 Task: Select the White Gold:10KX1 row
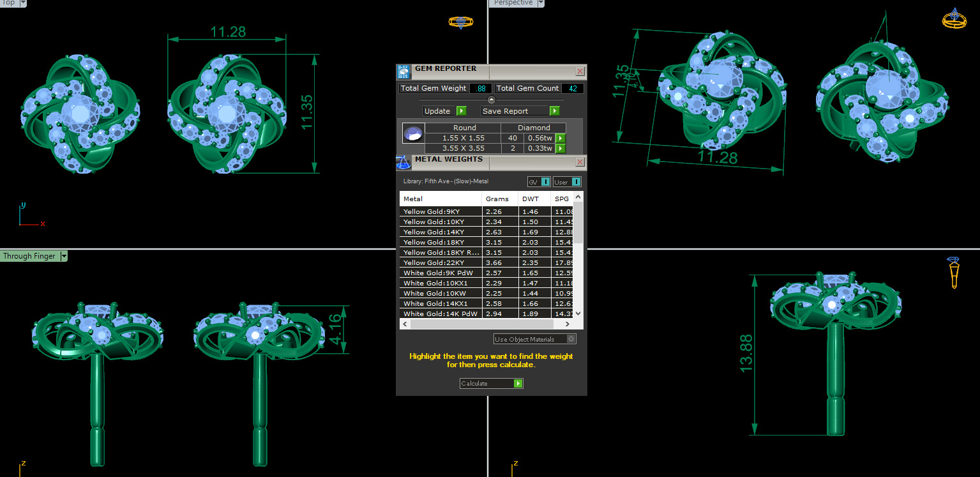pos(486,283)
